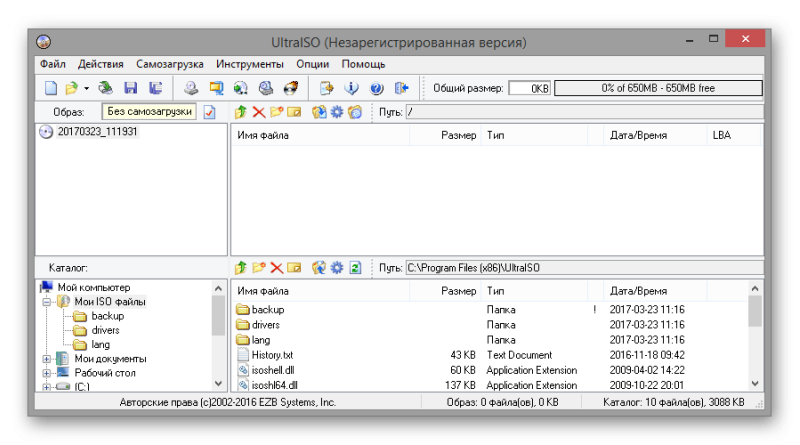Open the Файл menu

pyautogui.click(x=53, y=64)
